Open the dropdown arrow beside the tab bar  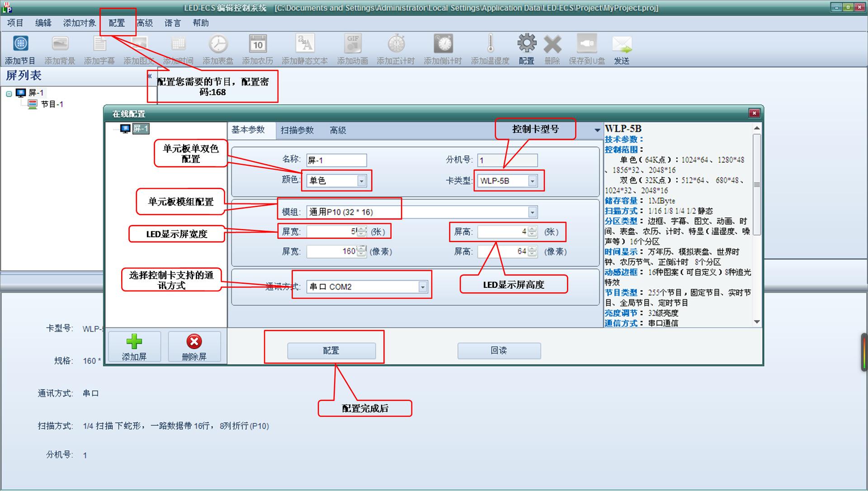597,130
